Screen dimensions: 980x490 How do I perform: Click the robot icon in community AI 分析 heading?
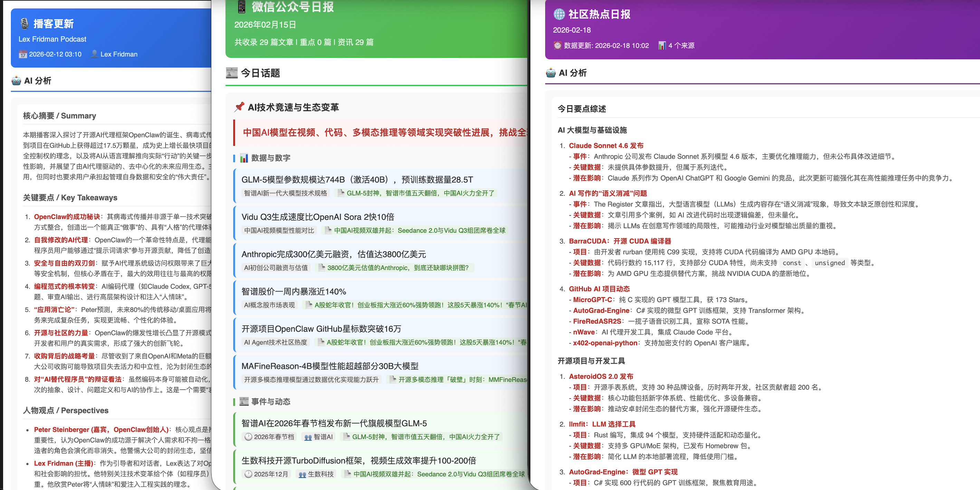click(x=551, y=73)
